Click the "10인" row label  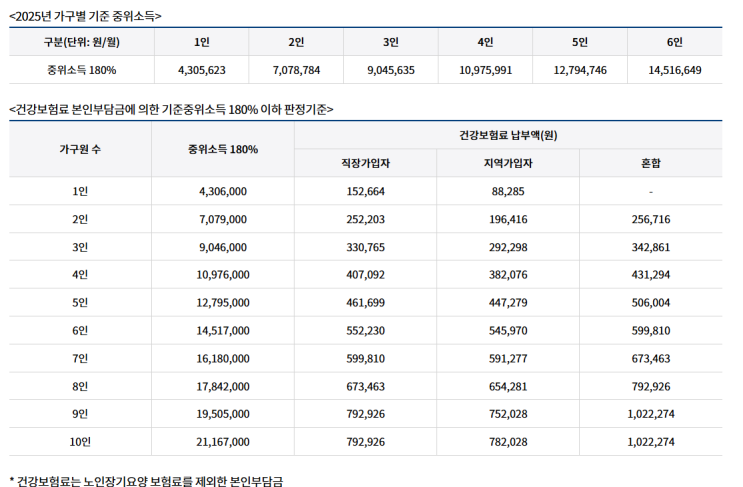coord(80,441)
